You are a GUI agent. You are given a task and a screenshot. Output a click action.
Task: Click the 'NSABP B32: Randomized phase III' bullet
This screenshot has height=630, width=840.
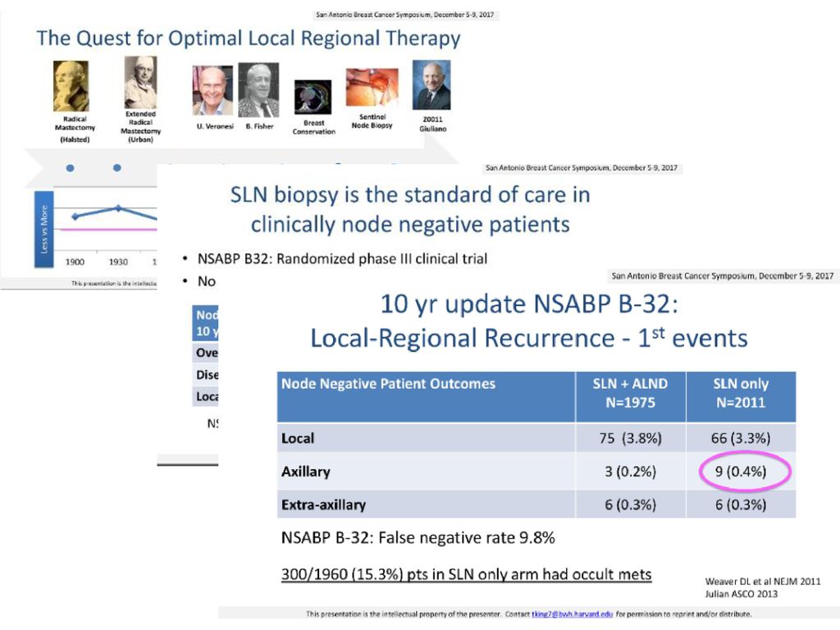tap(342, 258)
